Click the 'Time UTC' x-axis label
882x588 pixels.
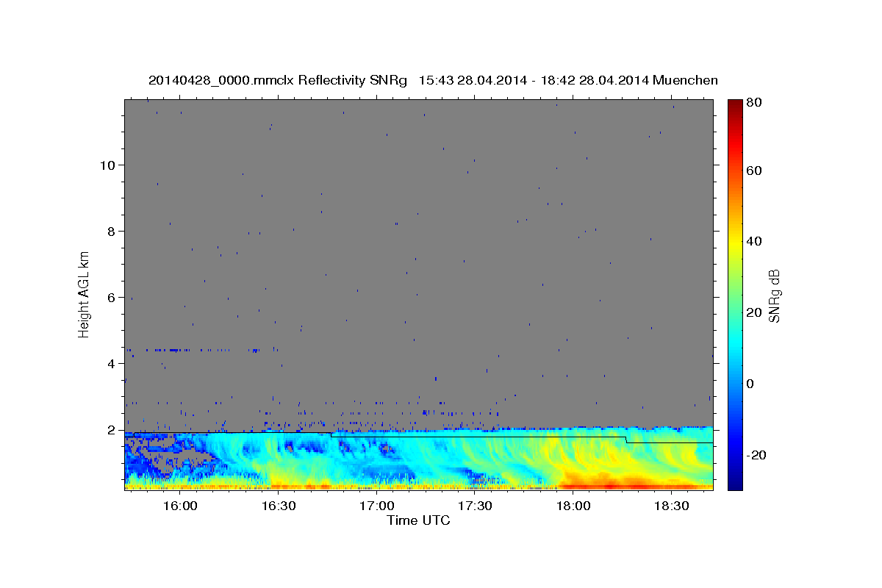point(418,520)
